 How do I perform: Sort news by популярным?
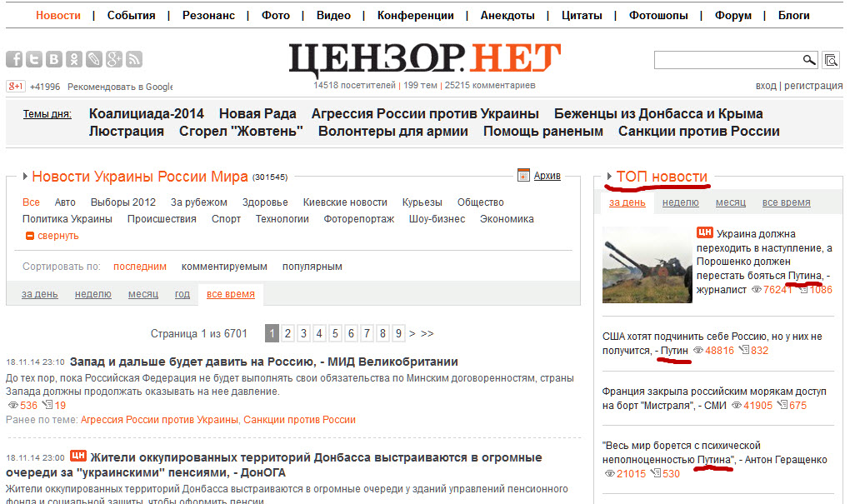[312, 267]
